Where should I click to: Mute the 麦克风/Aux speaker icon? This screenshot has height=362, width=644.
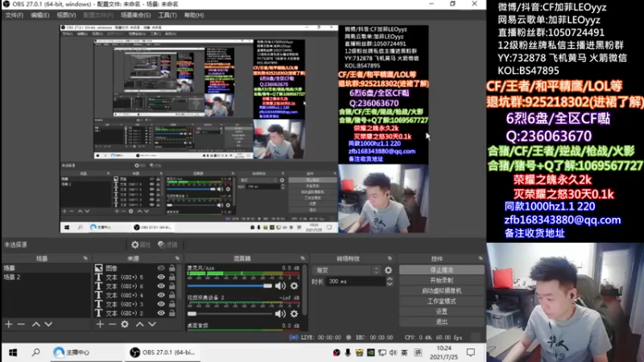point(280,286)
